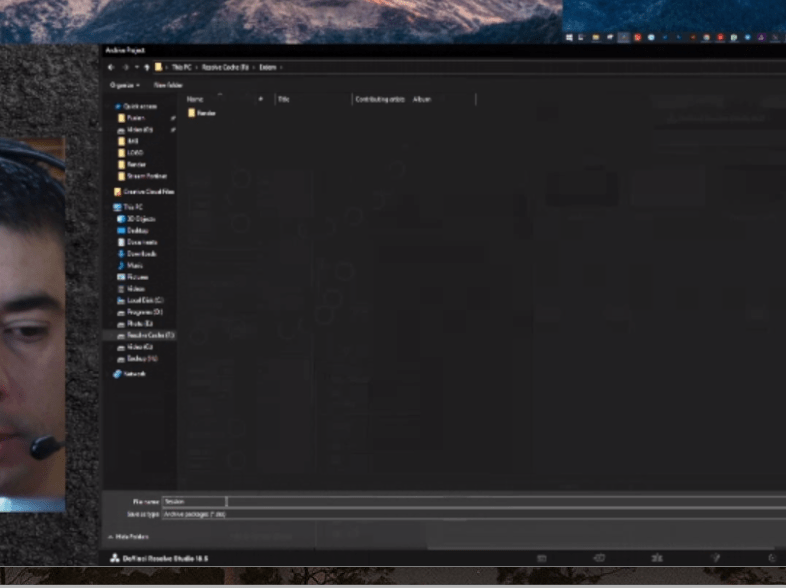This screenshot has height=588, width=786.
Task: Sort files by the Album column
Action: [422, 99]
